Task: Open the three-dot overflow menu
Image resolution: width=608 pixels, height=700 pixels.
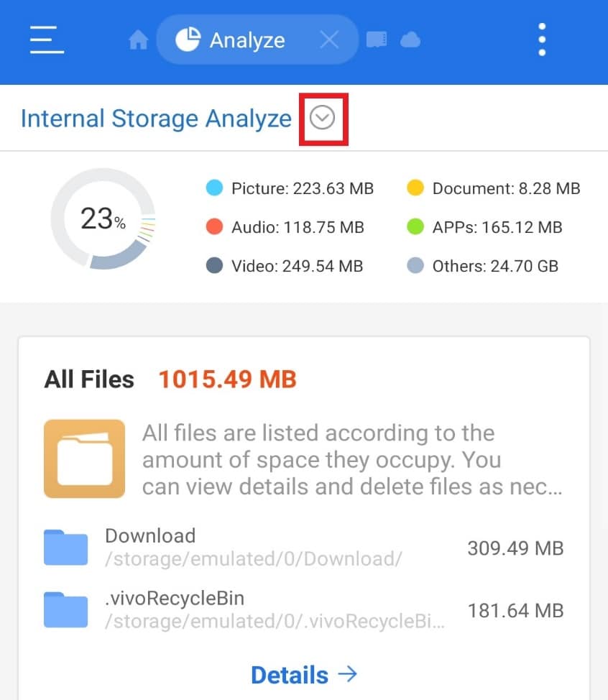Action: click(541, 40)
